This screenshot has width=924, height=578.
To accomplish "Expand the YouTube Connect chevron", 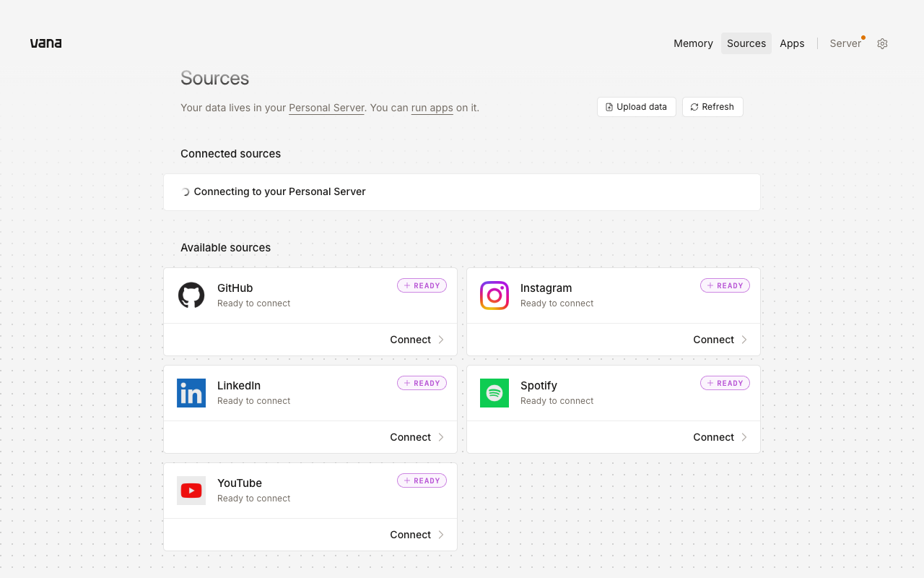I will 441,535.
